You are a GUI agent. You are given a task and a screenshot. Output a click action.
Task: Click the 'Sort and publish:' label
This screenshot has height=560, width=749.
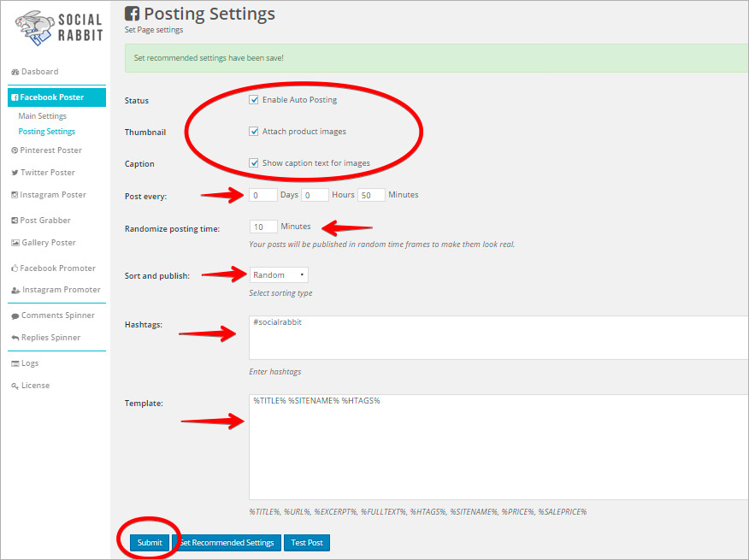157,275
